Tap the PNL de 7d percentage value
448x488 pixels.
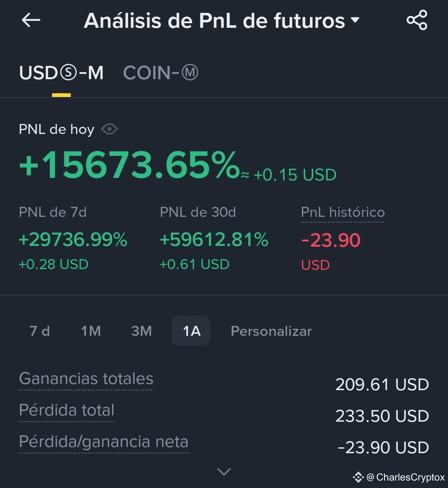pos(73,240)
